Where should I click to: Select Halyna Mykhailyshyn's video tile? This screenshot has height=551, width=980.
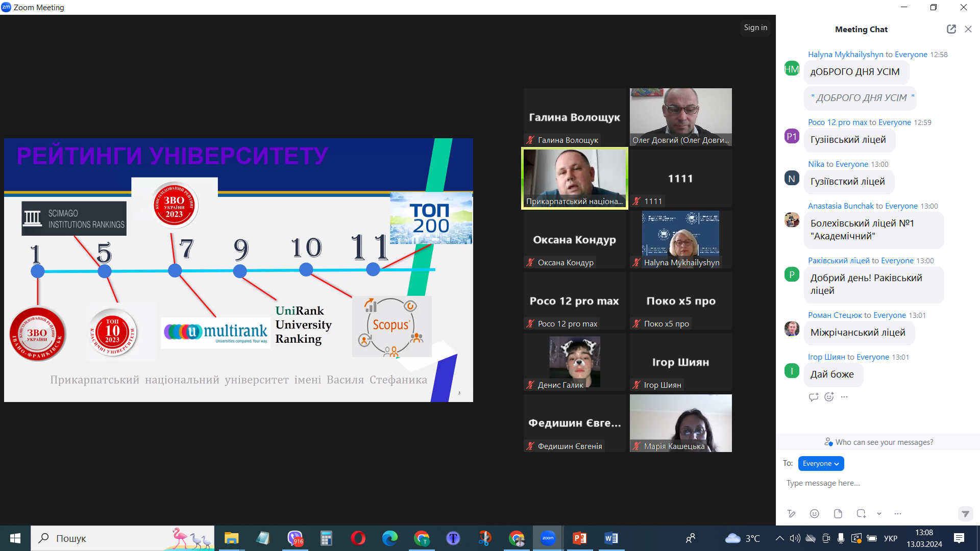(680, 239)
